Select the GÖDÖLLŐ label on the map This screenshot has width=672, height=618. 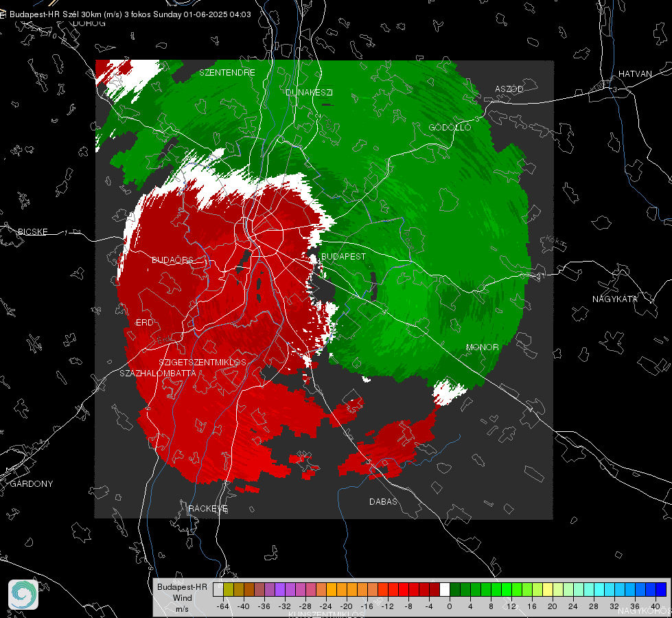(x=450, y=127)
